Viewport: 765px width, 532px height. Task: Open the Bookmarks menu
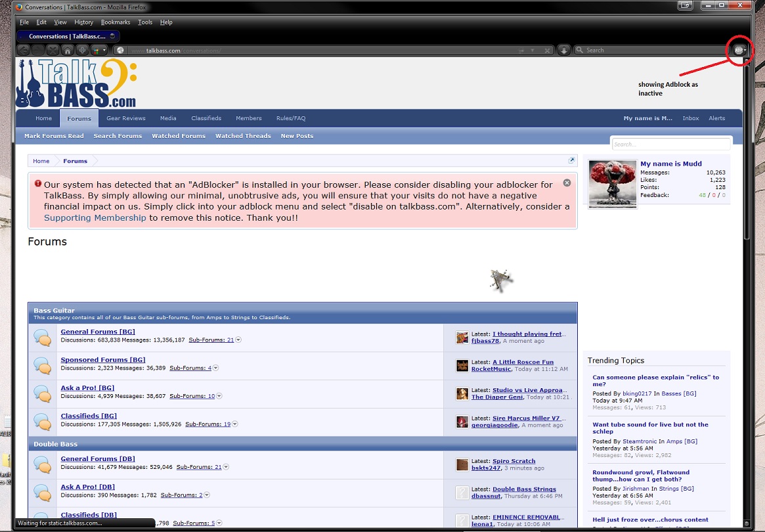[116, 22]
